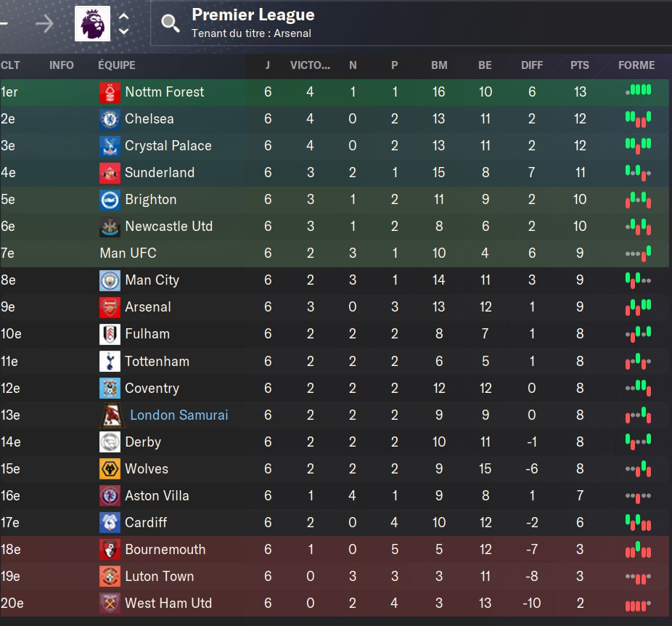Sort by DIFF column header
Image resolution: width=672 pixels, height=626 pixels.
[532, 65]
